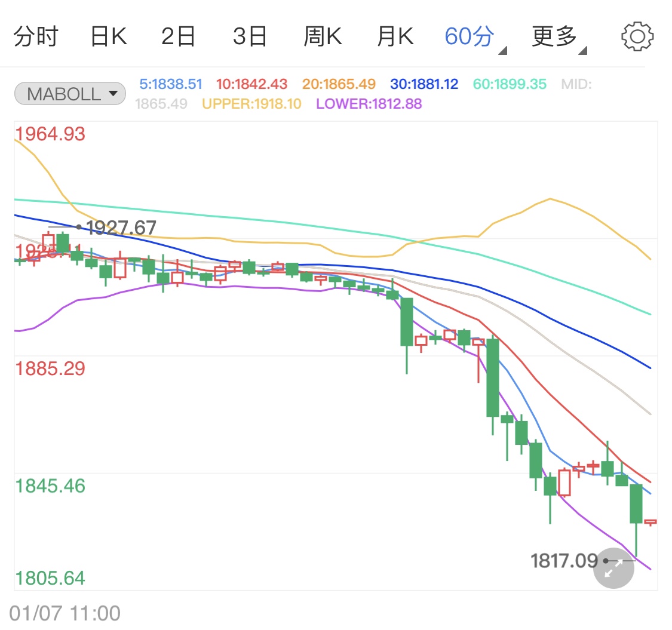Image resolution: width=672 pixels, height=630 pixels.
Task: Tap the fullscreen expand arrows button
Action: [613, 568]
